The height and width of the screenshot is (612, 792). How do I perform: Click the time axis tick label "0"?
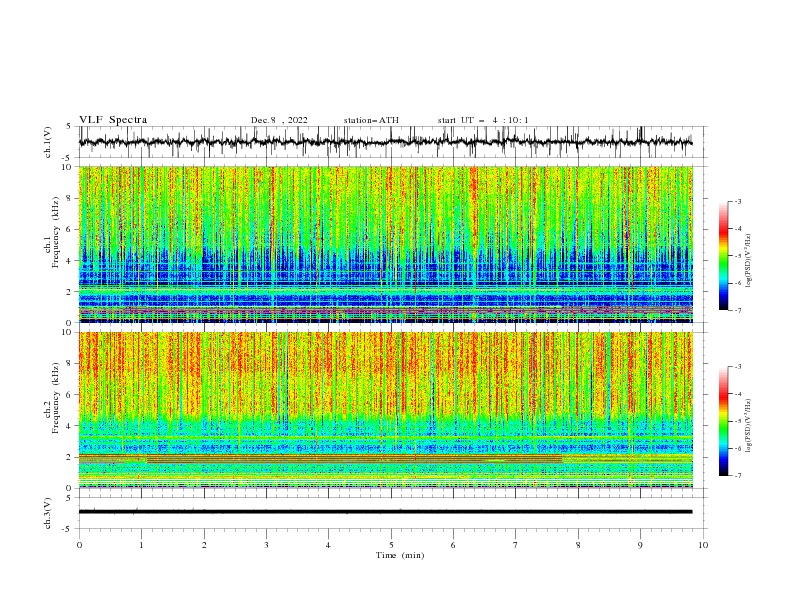[79, 545]
